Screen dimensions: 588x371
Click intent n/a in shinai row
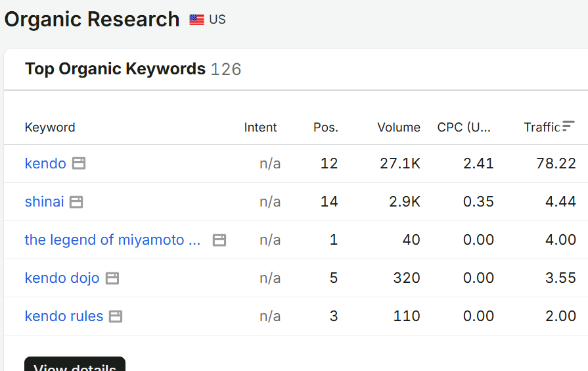pos(270,202)
